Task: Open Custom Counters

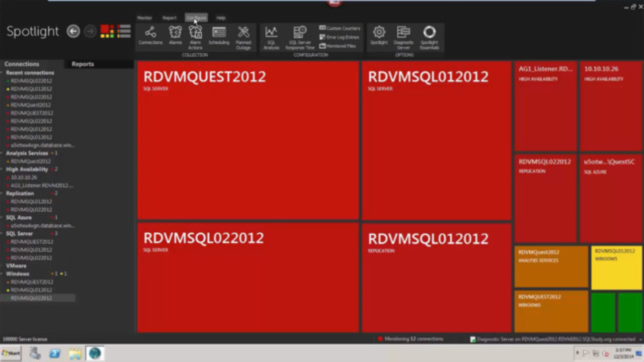Action: (x=340, y=28)
